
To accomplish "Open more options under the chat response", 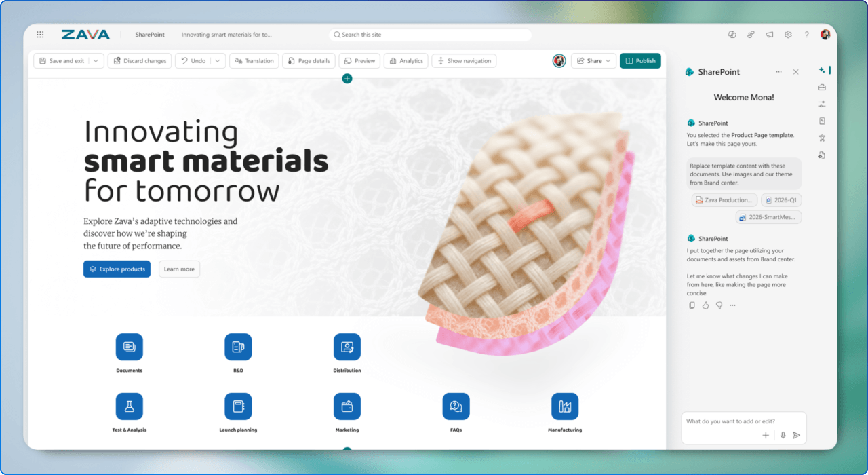I will (x=732, y=305).
